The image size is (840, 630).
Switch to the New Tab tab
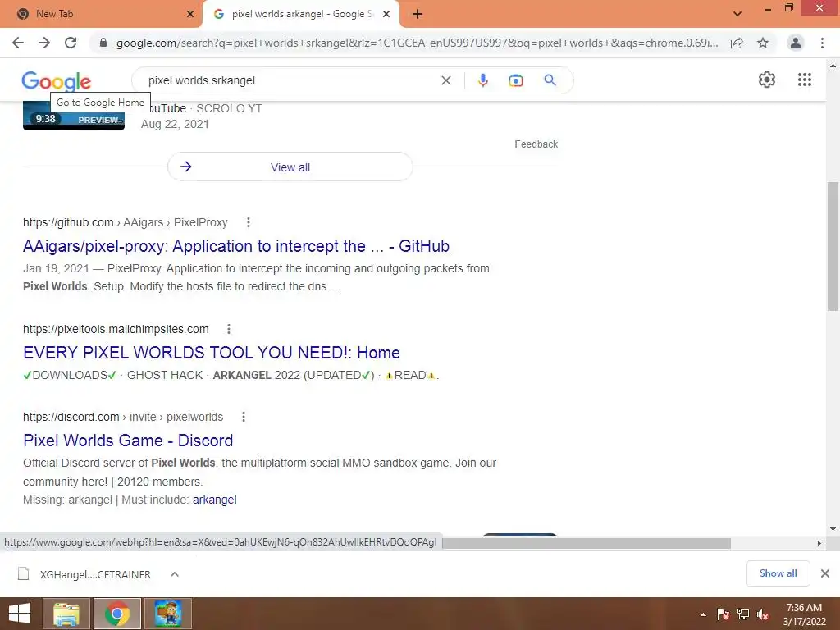point(100,14)
